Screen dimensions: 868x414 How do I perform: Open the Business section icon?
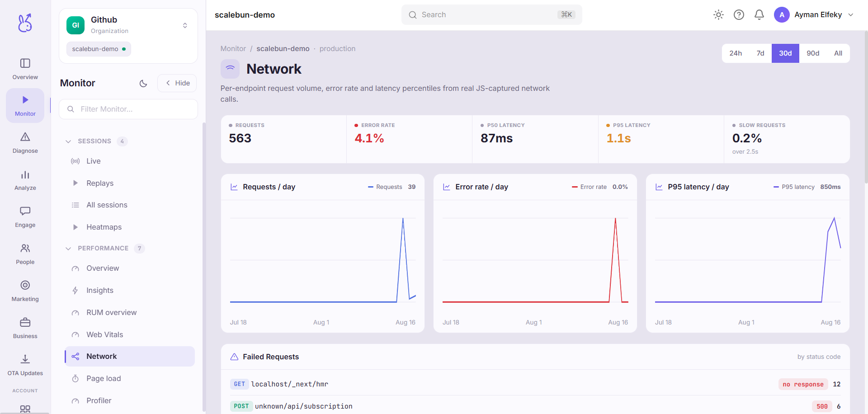click(x=25, y=322)
